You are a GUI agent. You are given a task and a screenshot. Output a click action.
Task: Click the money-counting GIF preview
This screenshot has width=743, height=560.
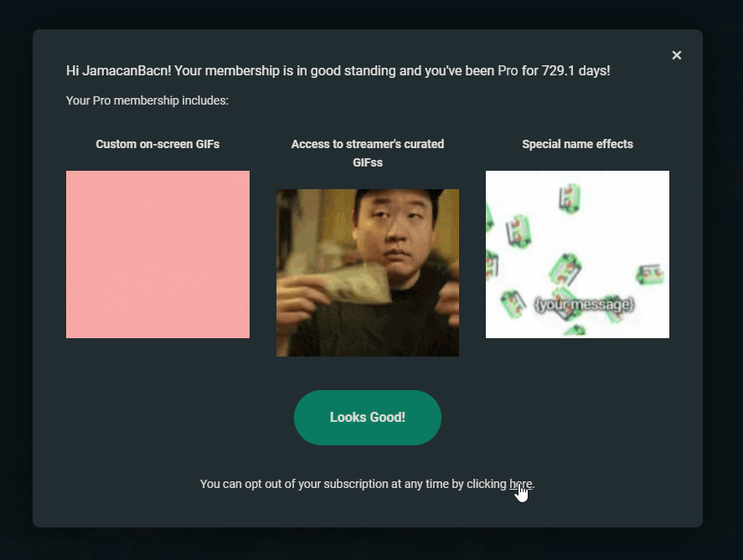[x=368, y=272]
